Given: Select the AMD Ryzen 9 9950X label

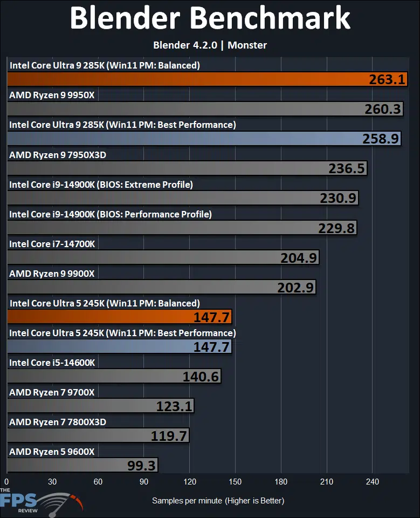Looking at the screenshot, I should [52, 95].
